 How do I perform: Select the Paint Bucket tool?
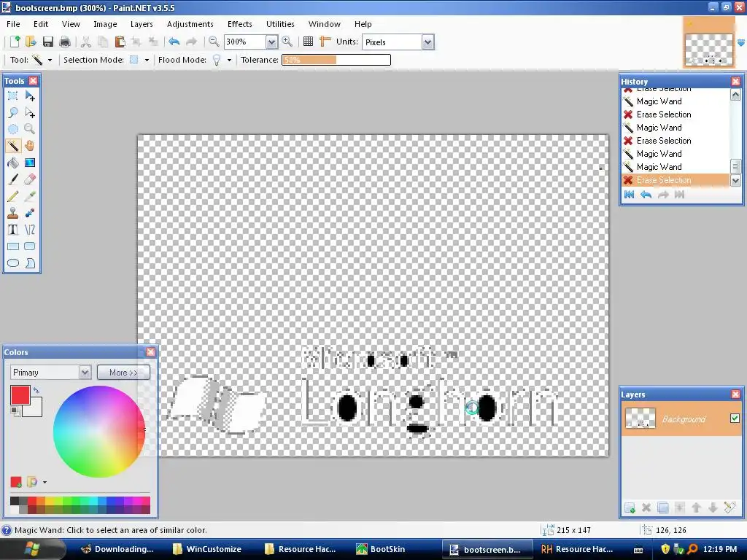(x=13, y=163)
